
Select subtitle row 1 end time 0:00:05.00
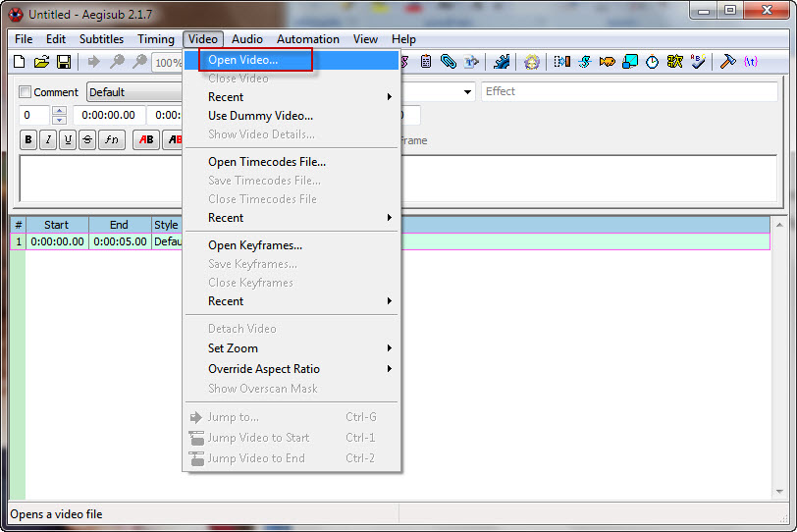120,241
